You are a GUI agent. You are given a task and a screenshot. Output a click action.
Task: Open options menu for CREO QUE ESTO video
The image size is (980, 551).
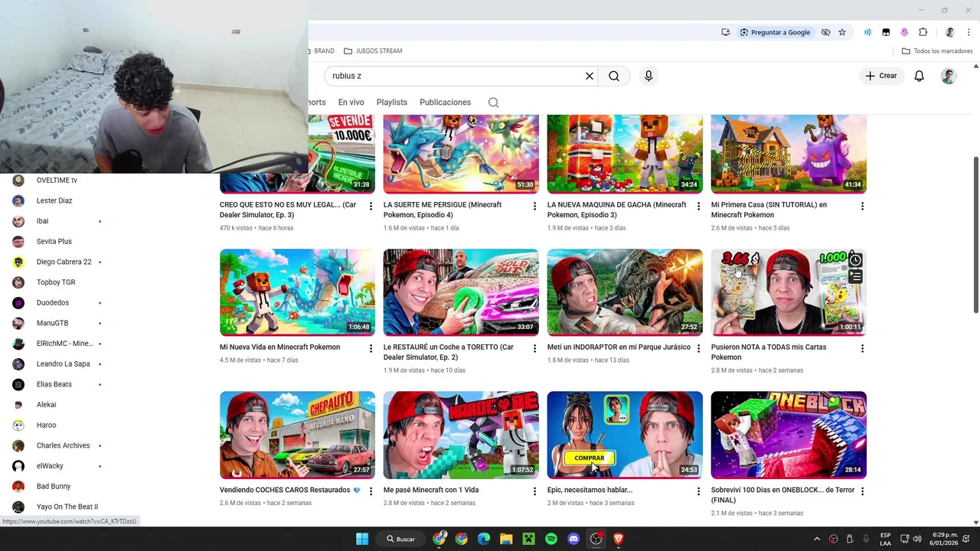[371, 207]
